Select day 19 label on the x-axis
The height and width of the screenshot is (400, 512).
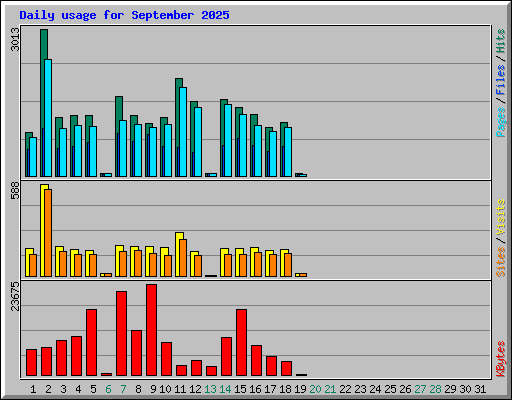(x=300, y=389)
